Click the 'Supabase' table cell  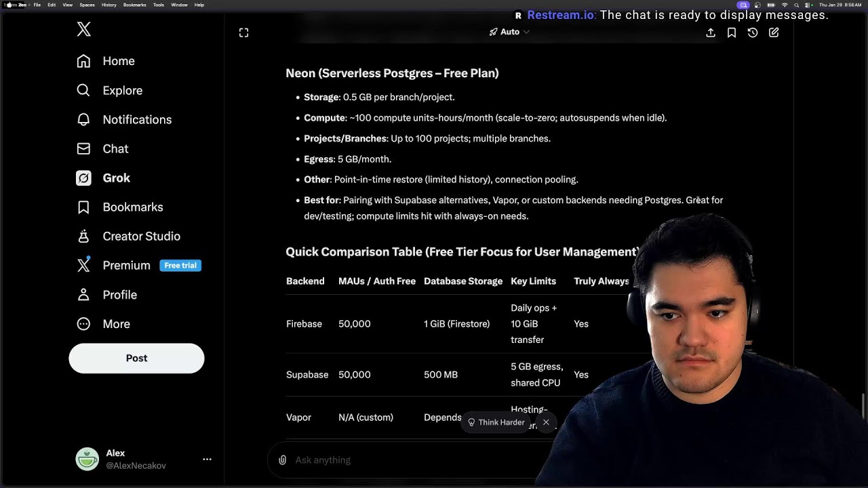307,374
